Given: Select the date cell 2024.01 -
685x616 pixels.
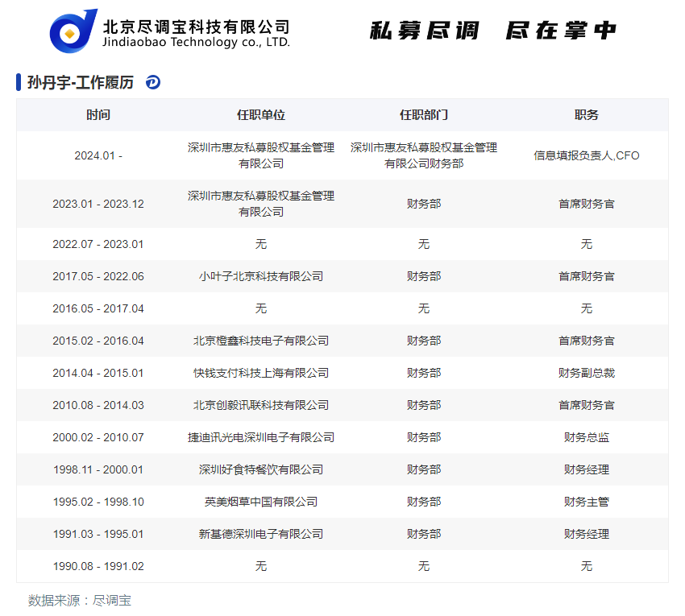Looking at the screenshot, I should (x=98, y=155).
